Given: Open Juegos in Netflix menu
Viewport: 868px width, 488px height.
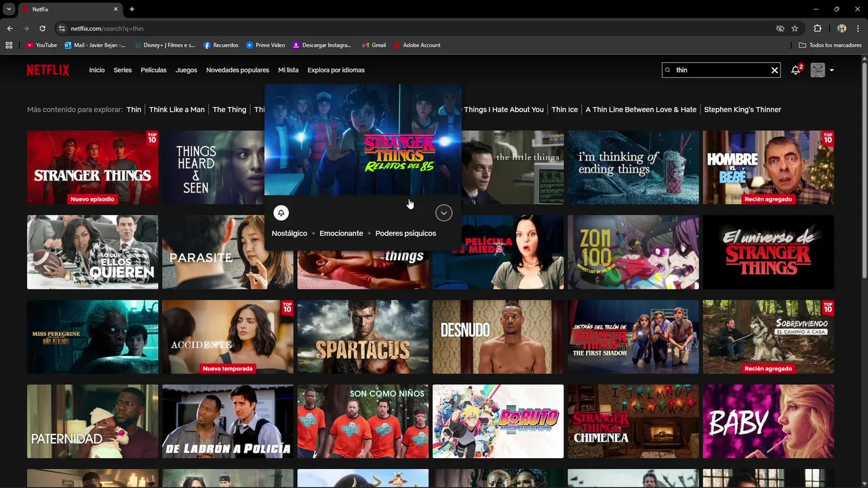Looking at the screenshot, I should [x=186, y=70].
